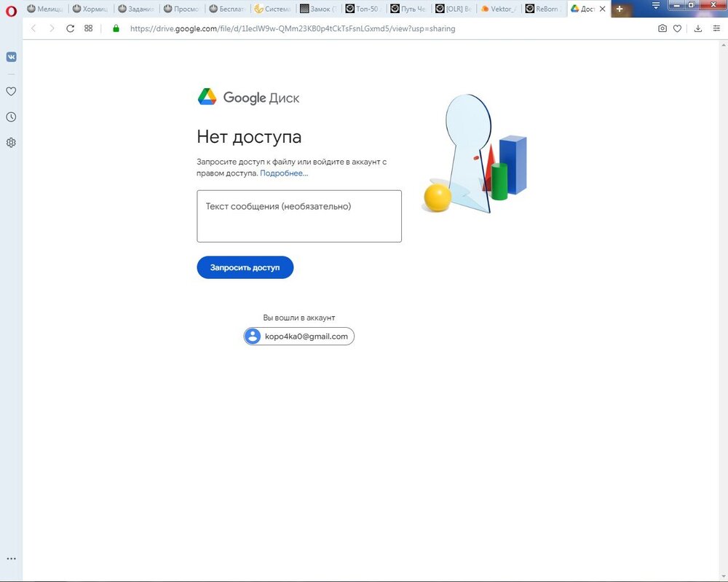Click the Запросить доступ button
Screen dimensions: 728x582
tap(245, 267)
